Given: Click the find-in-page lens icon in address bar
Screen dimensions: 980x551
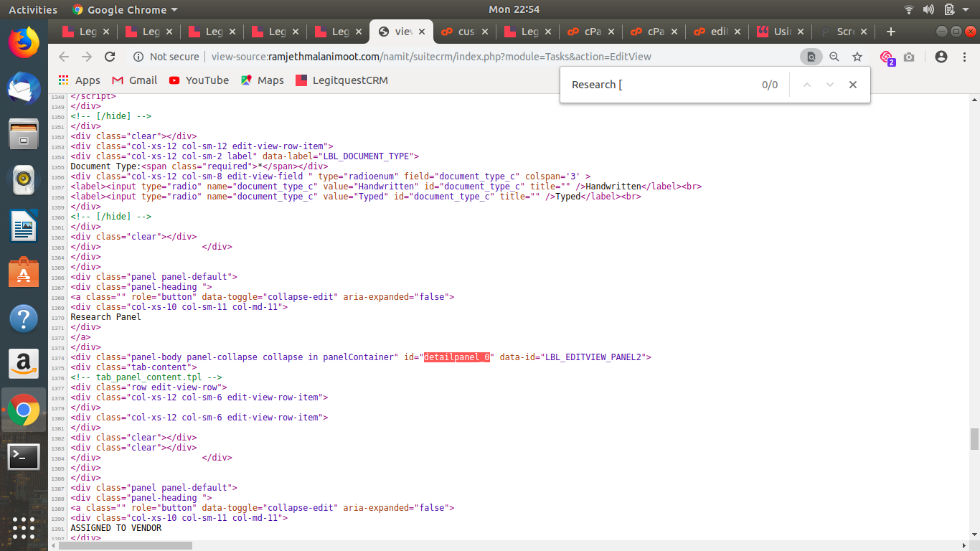Looking at the screenshot, I should point(811,57).
